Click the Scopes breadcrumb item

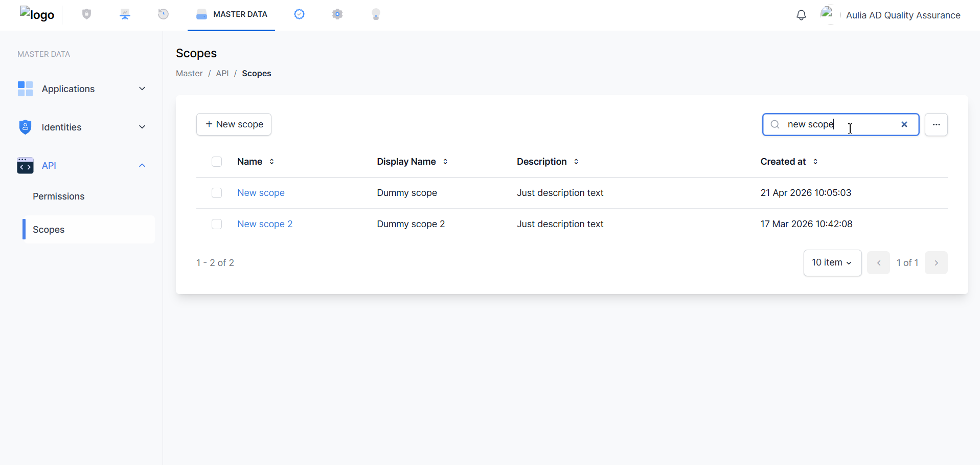(257, 73)
